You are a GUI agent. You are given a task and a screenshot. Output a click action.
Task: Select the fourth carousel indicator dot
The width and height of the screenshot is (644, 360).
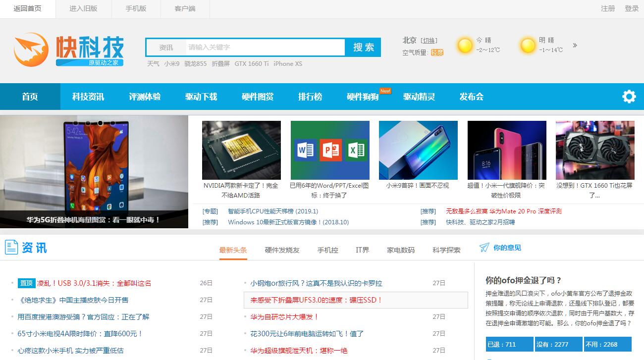point(112,123)
